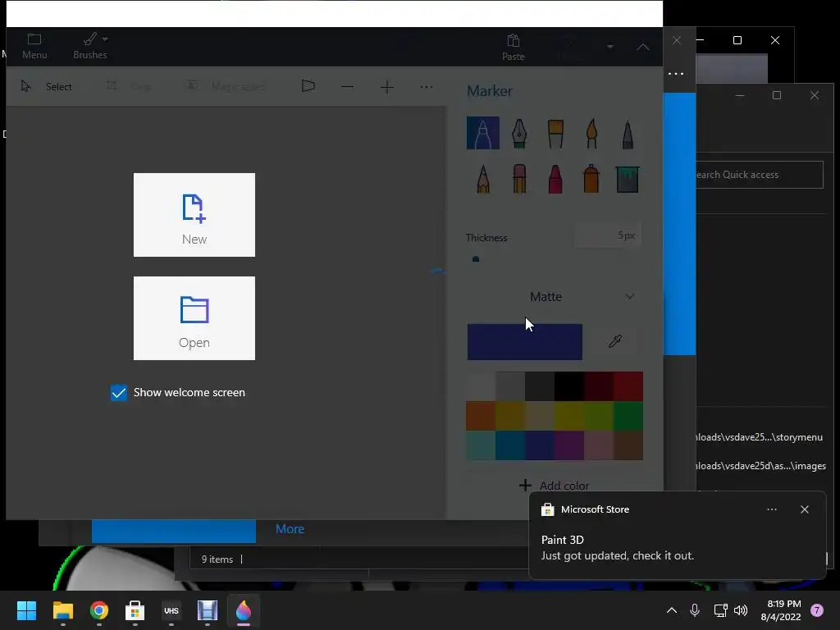Image resolution: width=840 pixels, height=630 pixels.
Task: Dismiss the Microsoft Store notification
Action: coord(804,509)
